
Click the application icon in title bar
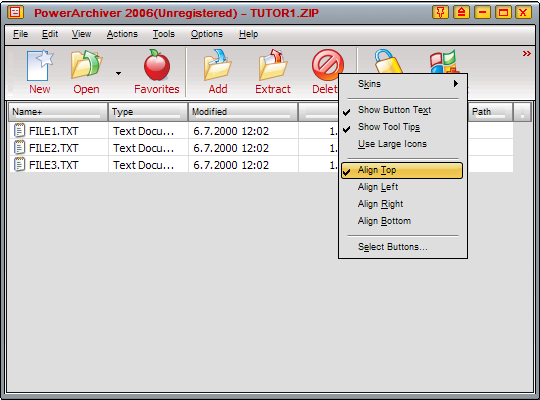click(15, 13)
